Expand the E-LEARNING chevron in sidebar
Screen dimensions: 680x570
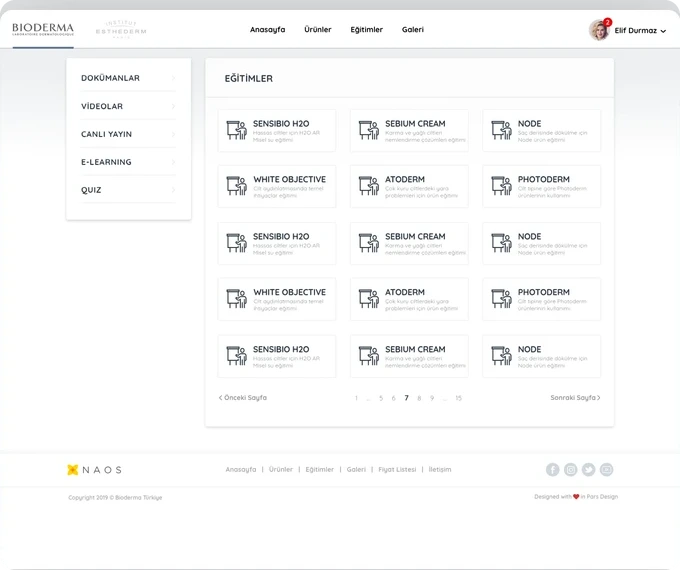[x=173, y=162]
